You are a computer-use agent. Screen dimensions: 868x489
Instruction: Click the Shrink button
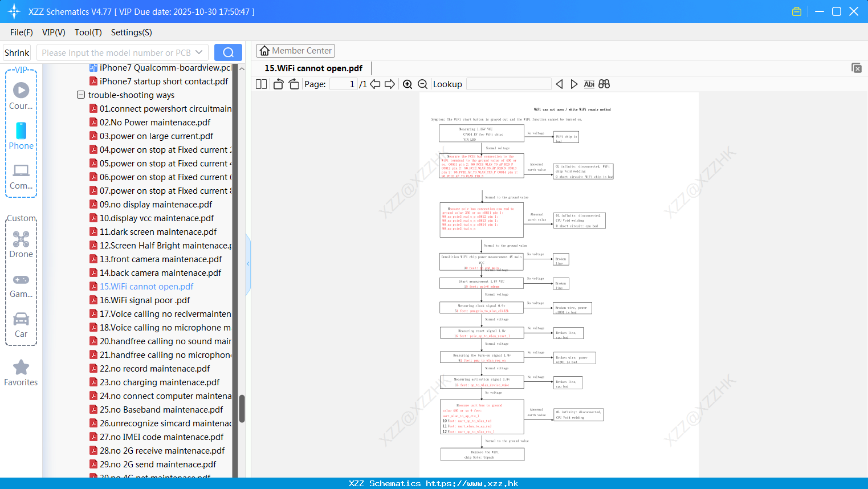(x=17, y=52)
